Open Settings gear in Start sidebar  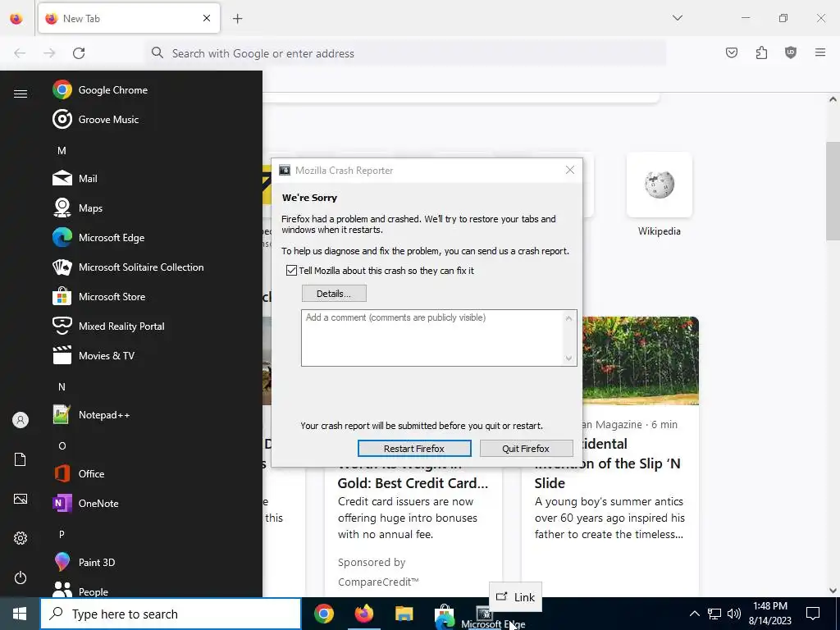coord(21,538)
